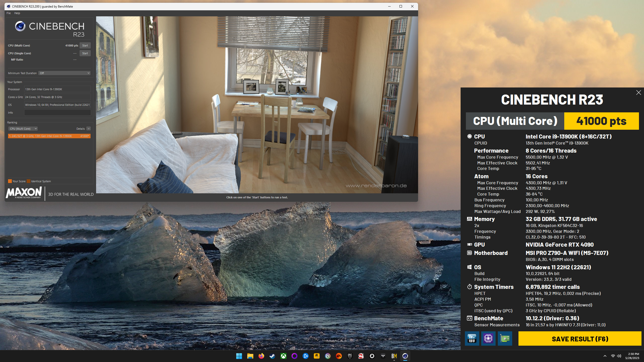Click the NVIDIA GeForce RTX 4090 text

[x=559, y=245]
